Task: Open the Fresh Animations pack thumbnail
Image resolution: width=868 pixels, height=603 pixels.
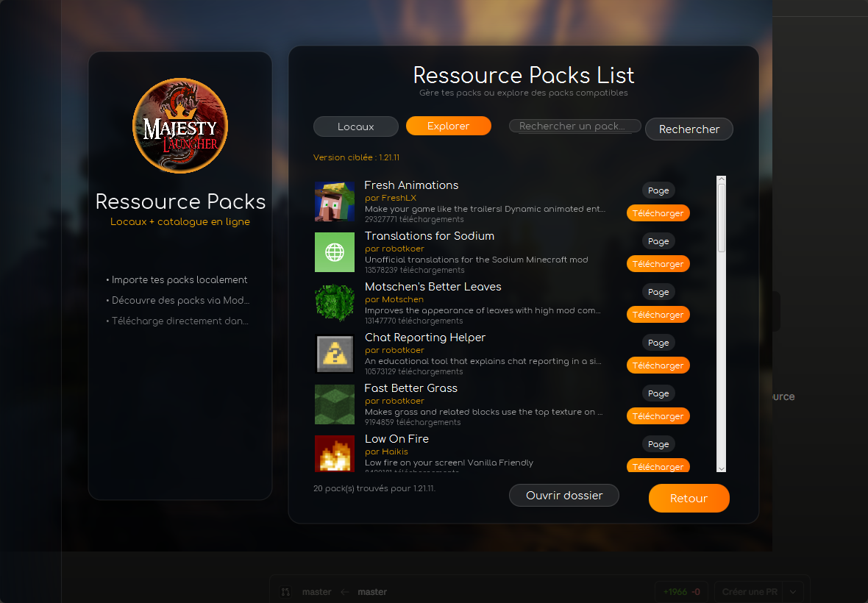Action: (335, 201)
